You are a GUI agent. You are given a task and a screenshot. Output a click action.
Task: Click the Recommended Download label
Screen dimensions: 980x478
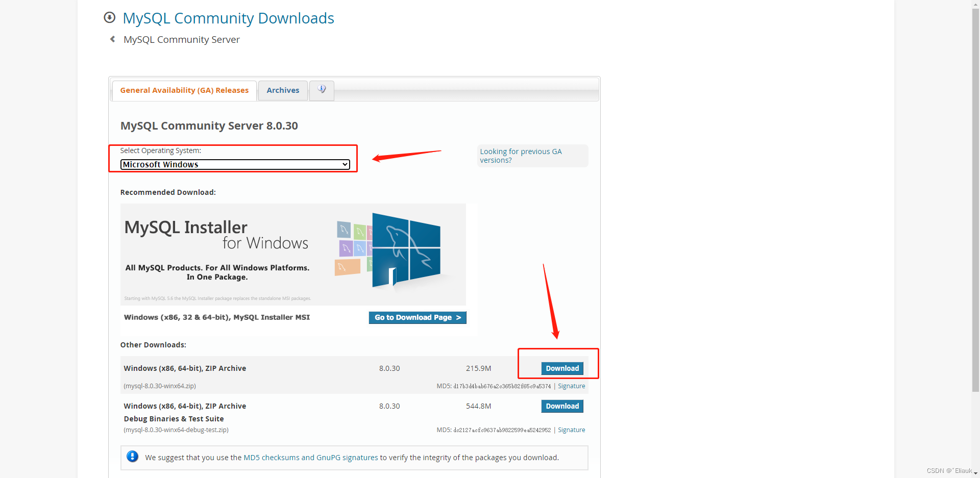(168, 192)
